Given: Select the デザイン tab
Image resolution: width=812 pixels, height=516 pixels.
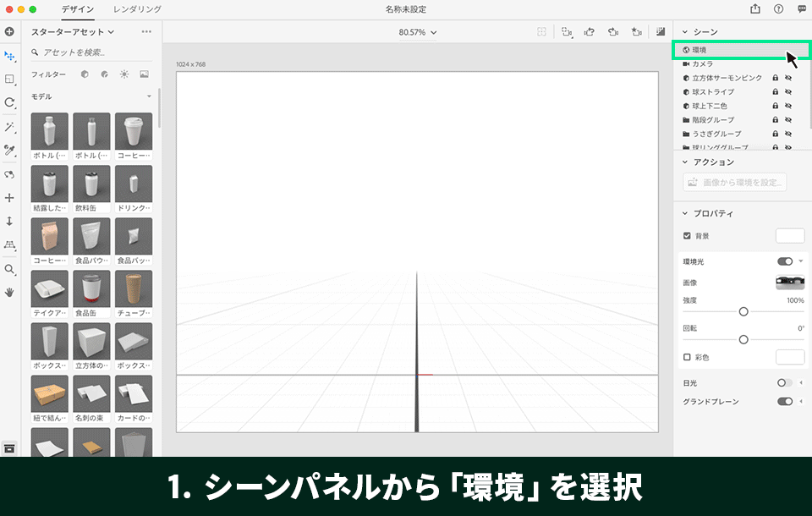Looking at the screenshot, I should tap(76, 10).
